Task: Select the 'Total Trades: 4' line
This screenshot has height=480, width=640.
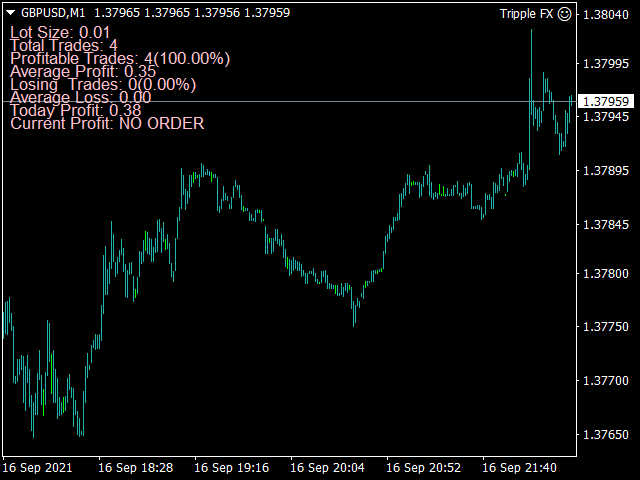Action: coord(64,45)
